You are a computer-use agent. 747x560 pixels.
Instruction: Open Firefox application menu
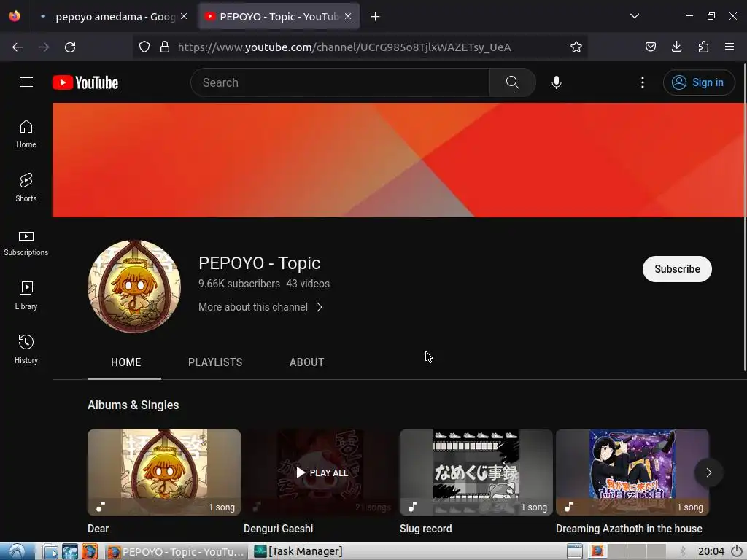click(729, 47)
